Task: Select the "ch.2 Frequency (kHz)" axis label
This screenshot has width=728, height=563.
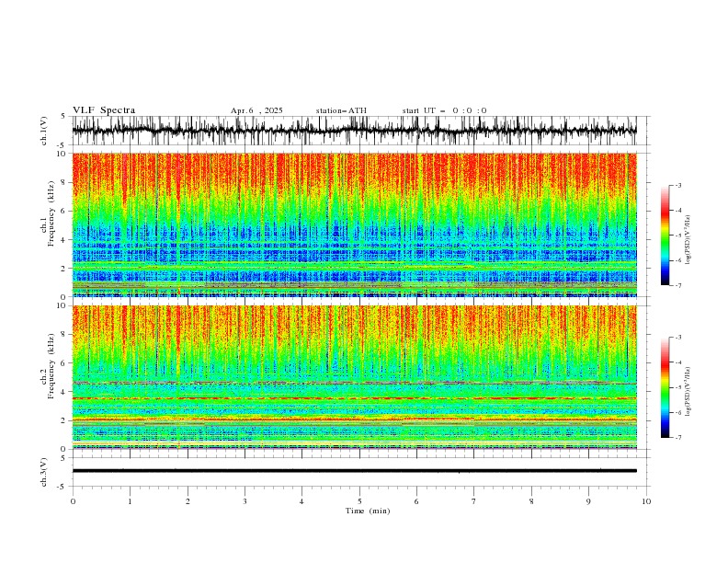Action: 48,366
